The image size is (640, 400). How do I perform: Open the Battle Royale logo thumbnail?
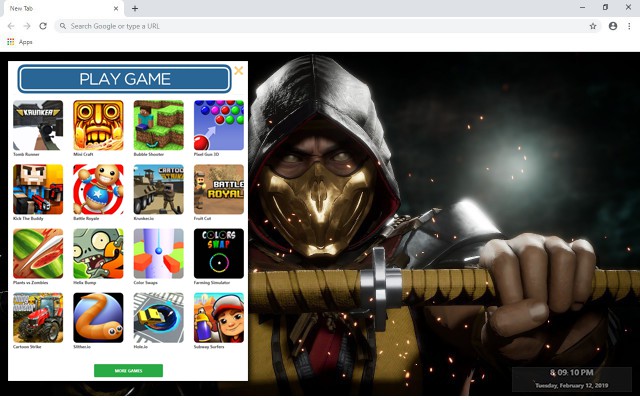(219, 189)
